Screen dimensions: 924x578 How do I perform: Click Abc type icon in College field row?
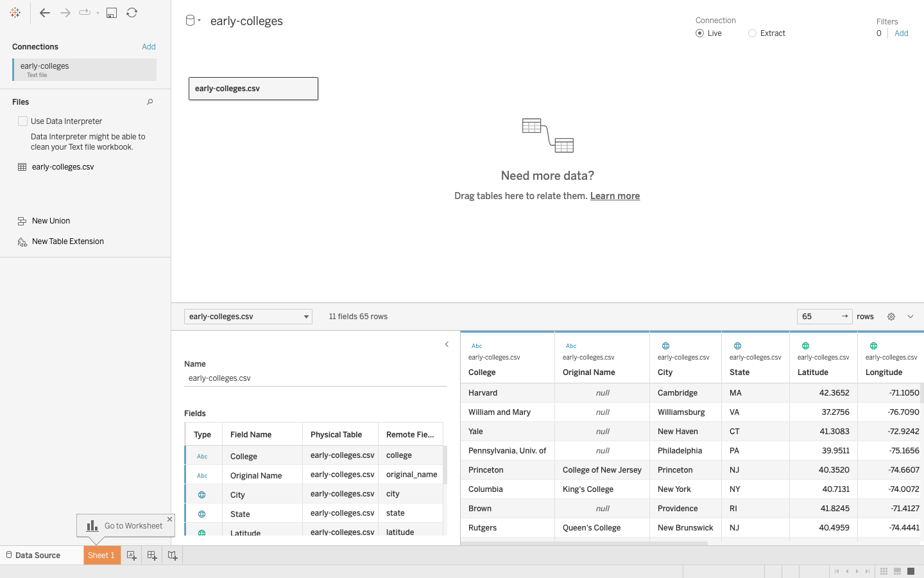pyautogui.click(x=202, y=457)
